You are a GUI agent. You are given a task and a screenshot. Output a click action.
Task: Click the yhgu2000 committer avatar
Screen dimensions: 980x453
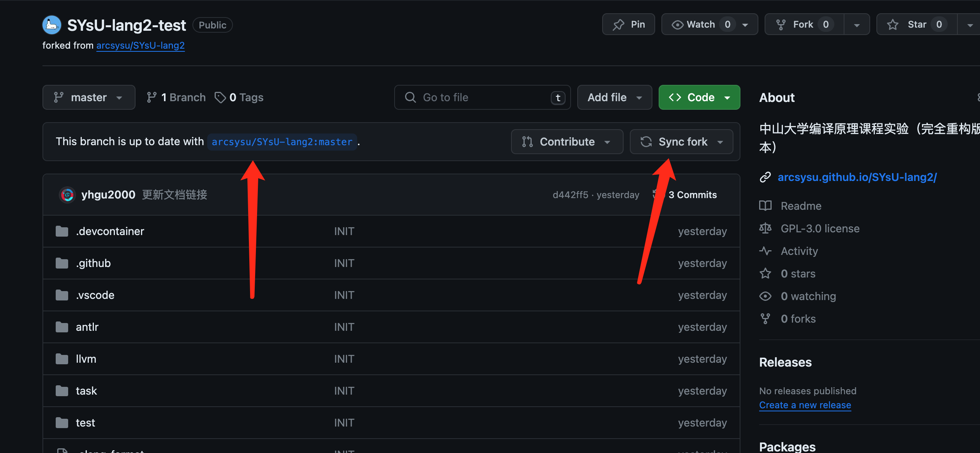[x=67, y=195]
